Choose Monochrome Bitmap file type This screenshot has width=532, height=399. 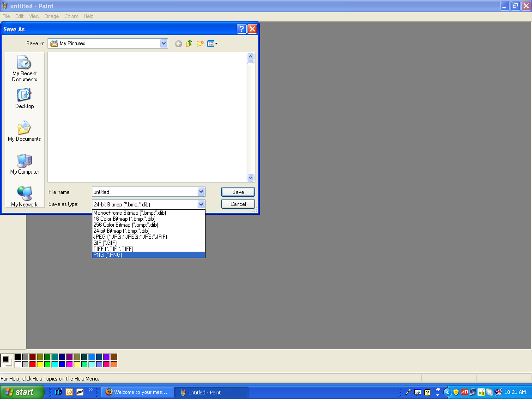pyautogui.click(x=149, y=213)
